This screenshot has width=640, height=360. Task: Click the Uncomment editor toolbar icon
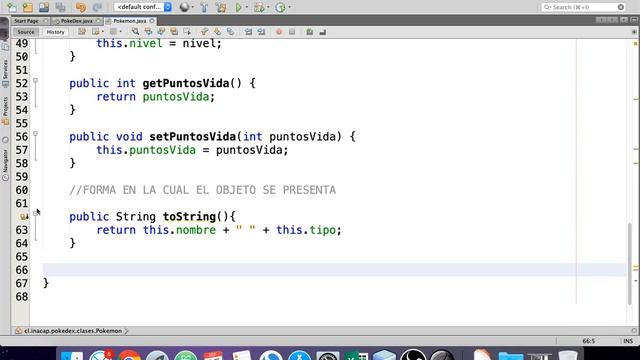click(x=322, y=32)
